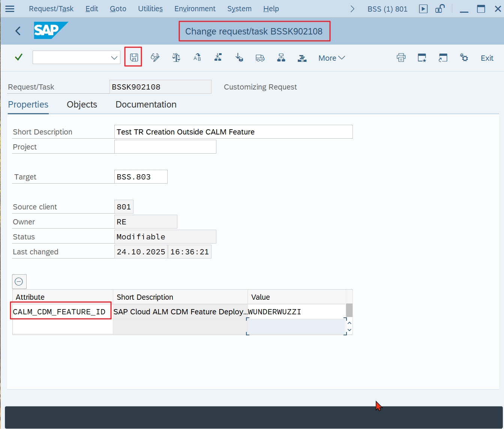The width and height of the screenshot is (504, 429).
Task: Click the green checkmark Enter icon
Action: (x=18, y=57)
